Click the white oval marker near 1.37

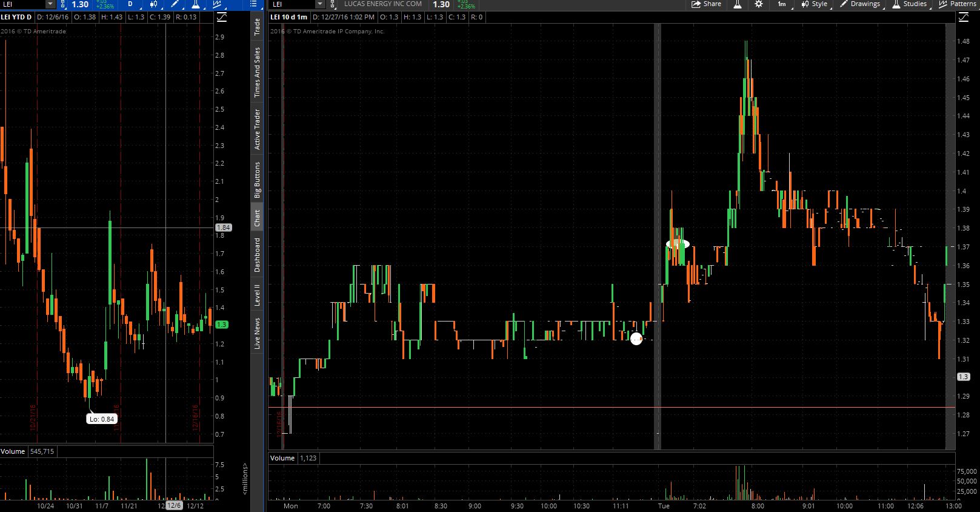(678, 244)
